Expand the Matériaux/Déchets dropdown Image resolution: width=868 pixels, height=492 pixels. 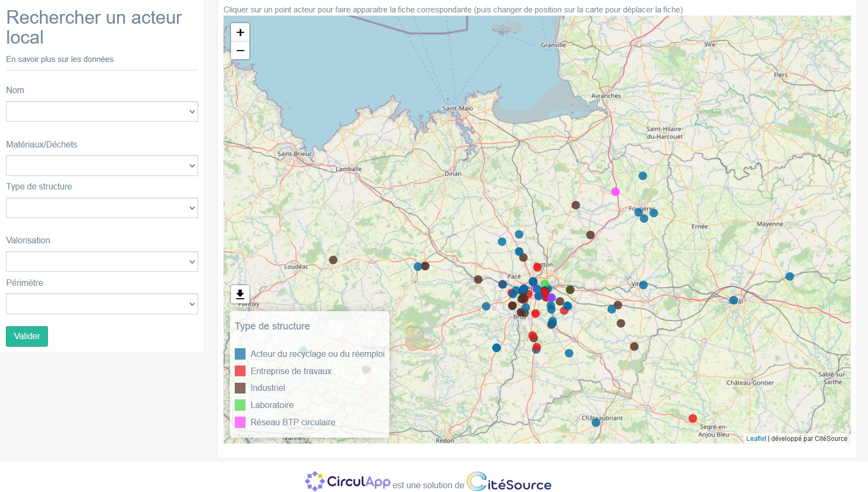[102, 166]
